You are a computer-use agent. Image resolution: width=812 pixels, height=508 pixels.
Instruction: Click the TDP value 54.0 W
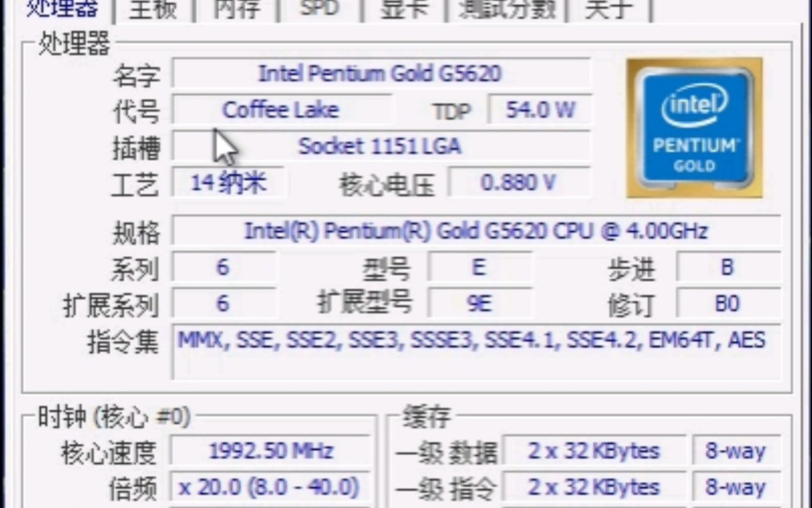pyautogui.click(x=539, y=110)
